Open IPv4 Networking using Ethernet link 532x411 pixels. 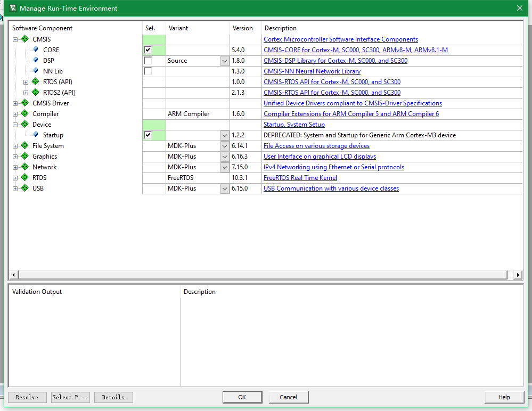pos(334,167)
